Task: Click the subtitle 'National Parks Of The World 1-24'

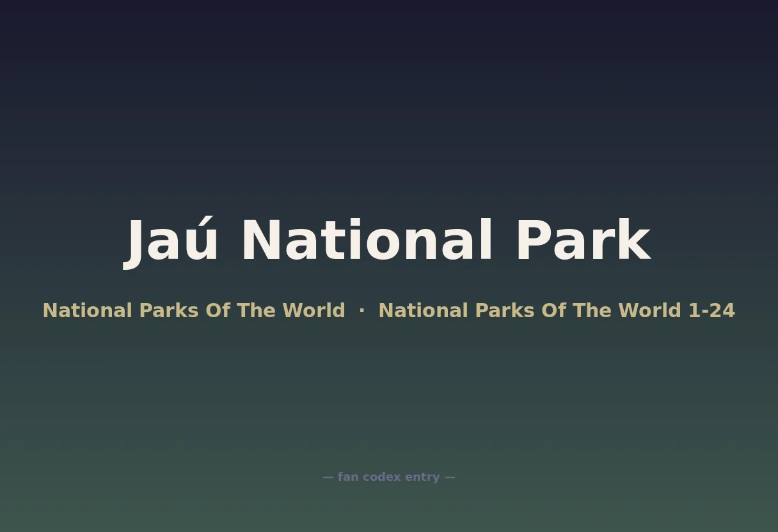Action: [x=557, y=311]
